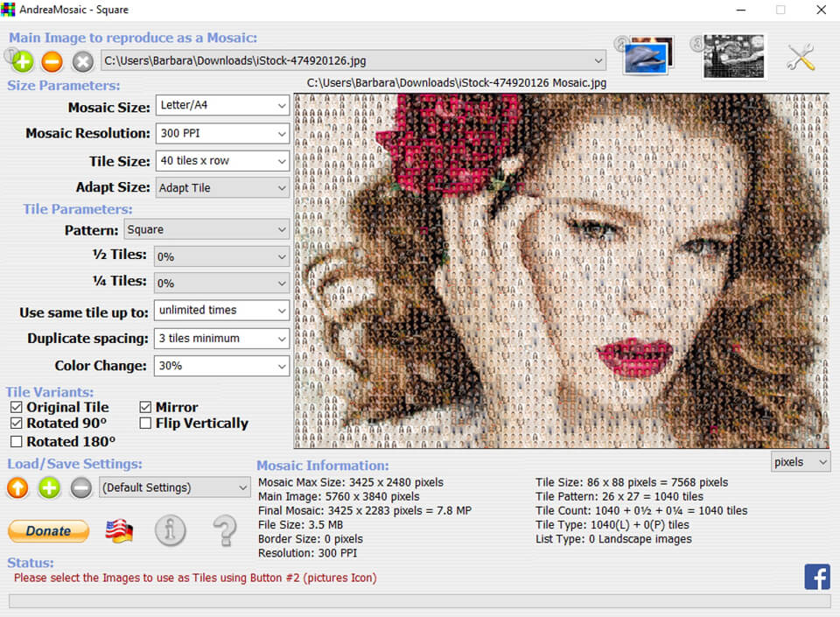Viewport: 840px width, 617px height.
Task: Uncheck the Original Tile checkbox
Action: click(17, 408)
